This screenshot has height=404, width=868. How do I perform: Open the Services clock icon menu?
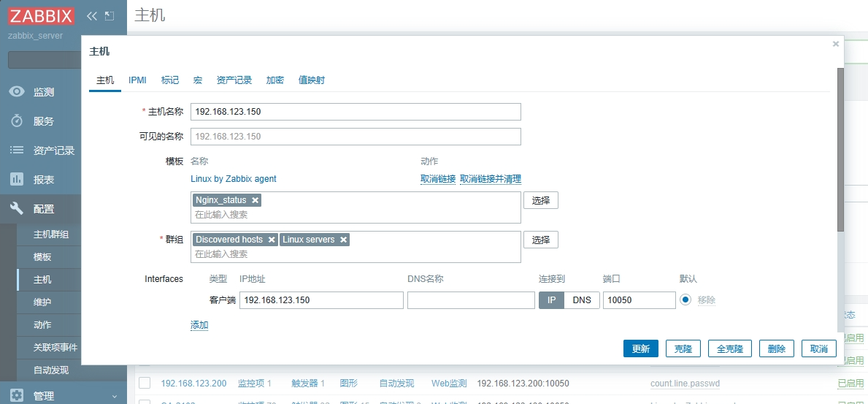tap(17, 121)
